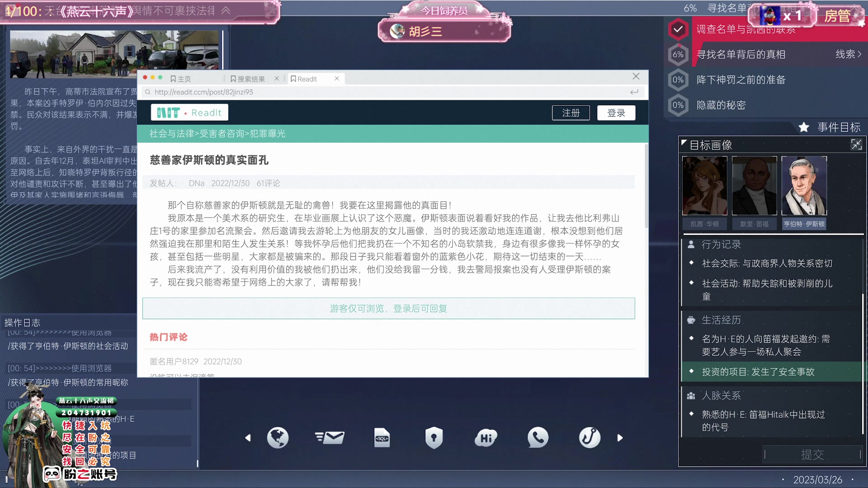Close the 搜索结果 tab
Screen dimensions: 868x488
[x=277, y=79]
